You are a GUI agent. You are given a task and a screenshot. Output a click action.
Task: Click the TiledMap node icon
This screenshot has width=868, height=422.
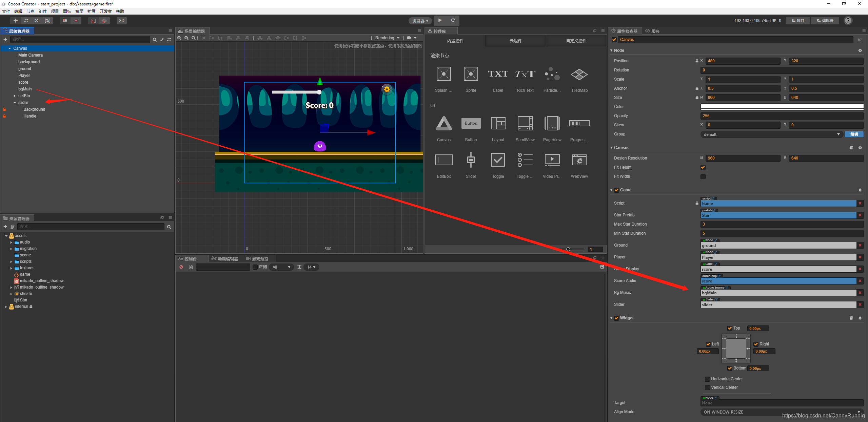click(x=579, y=74)
